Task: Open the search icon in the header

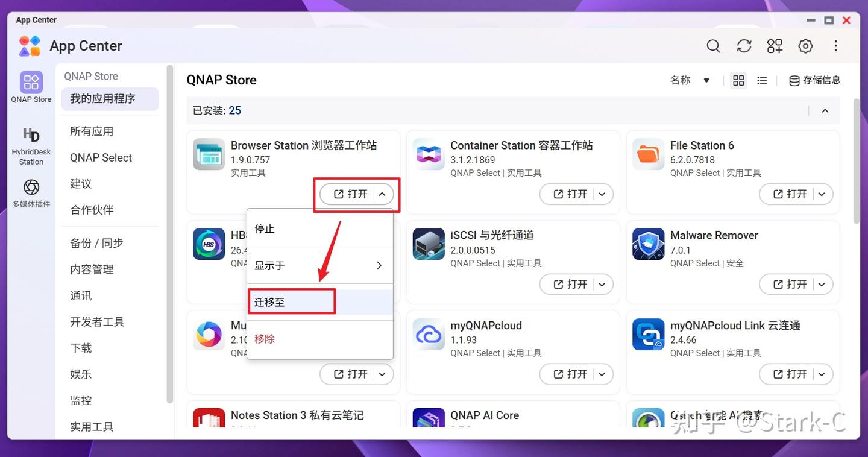Action: [713, 46]
